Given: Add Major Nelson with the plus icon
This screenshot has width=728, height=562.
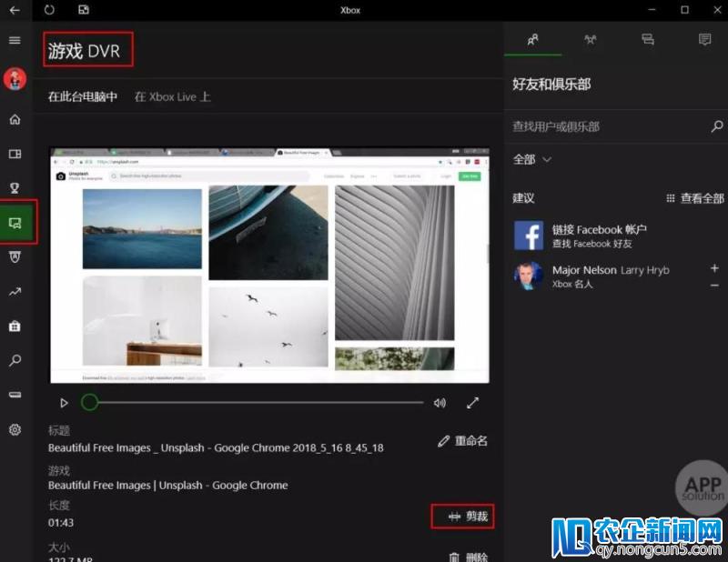Looking at the screenshot, I should tap(714, 268).
